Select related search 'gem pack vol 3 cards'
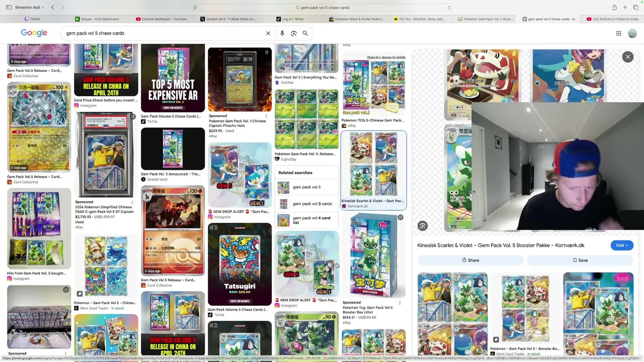Image resolution: width=644 pixels, height=362 pixels. [x=307, y=204]
